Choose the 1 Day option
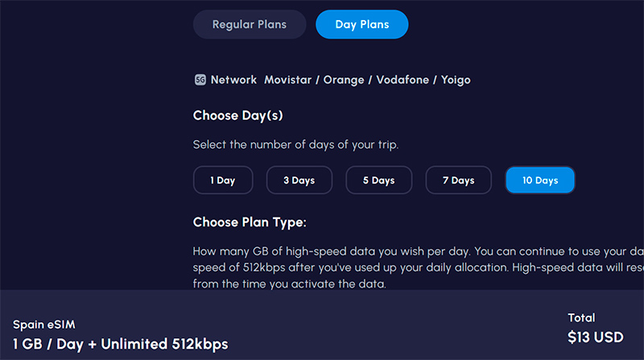Viewport: 644px width, 360px height. click(x=223, y=180)
